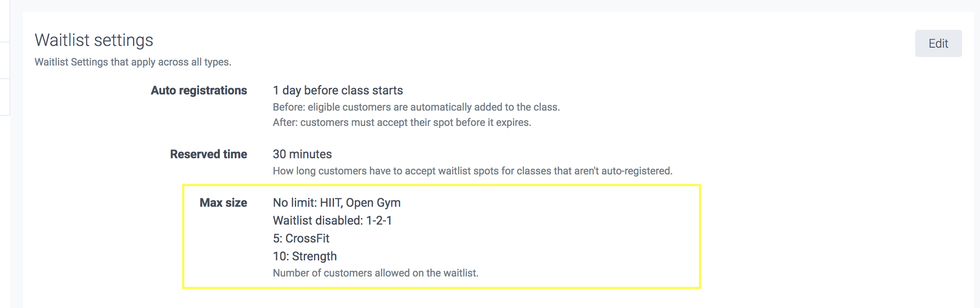Click the Open Gym class type text
Image resolution: width=980 pixels, height=308 pixels.
[373, 203]
